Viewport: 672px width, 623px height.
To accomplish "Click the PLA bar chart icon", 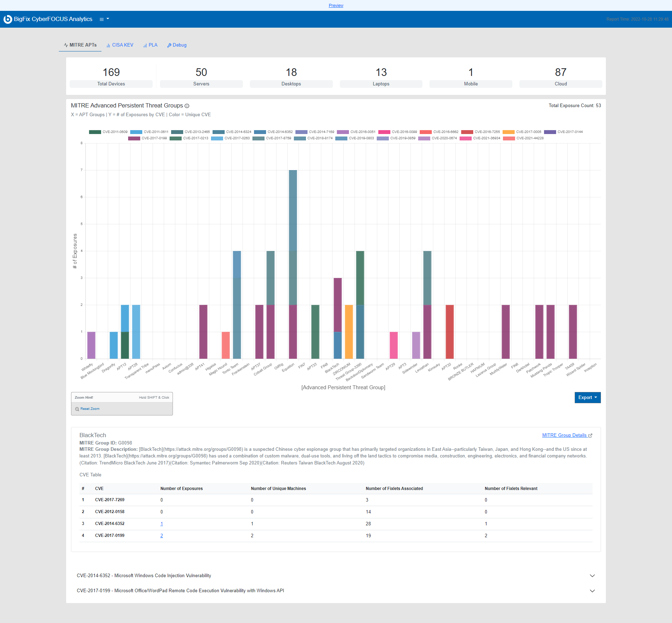I will click(145, 45).
